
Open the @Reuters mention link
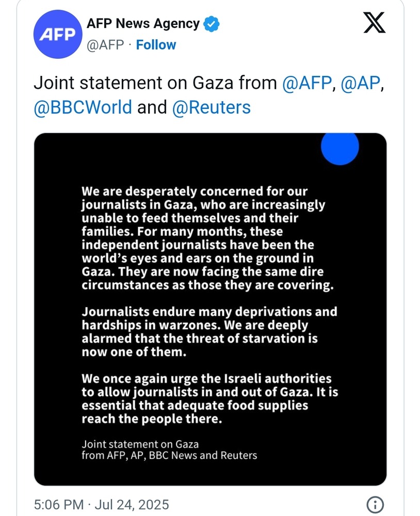click(211, 107)
